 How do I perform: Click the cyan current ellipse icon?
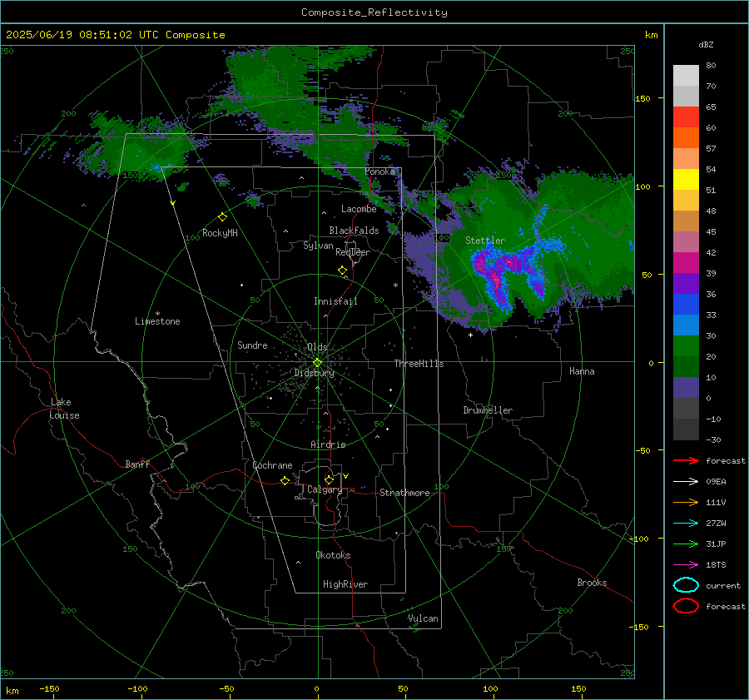[686, 585]
